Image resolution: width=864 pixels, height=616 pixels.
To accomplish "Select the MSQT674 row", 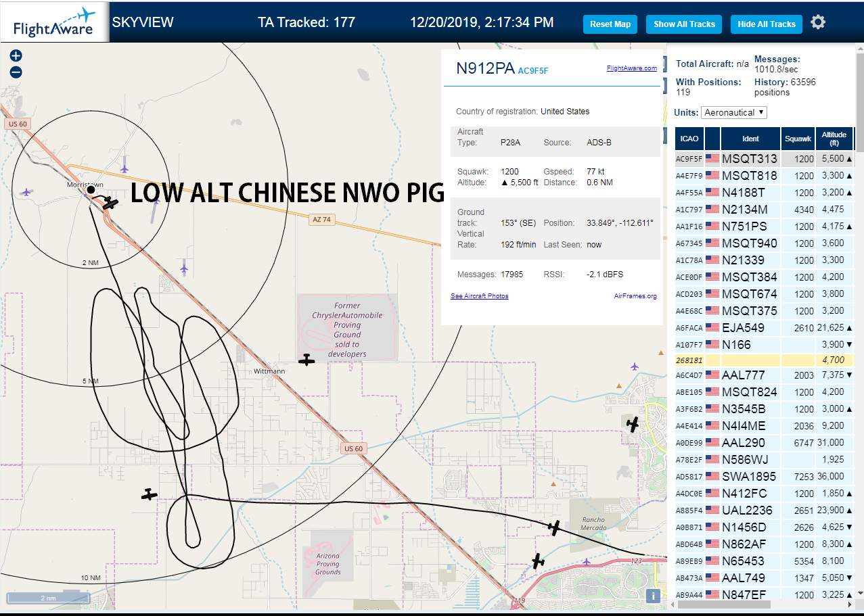I will 765,294.
